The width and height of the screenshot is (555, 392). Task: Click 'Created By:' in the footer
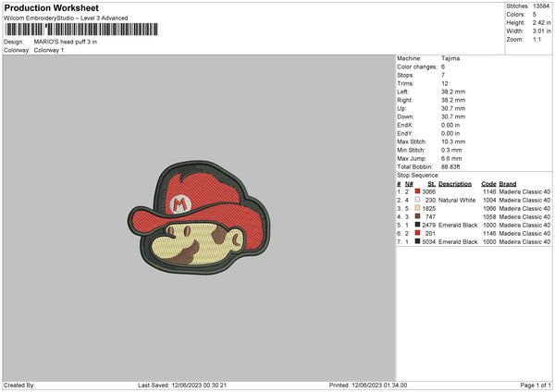[x=19, y=386]
